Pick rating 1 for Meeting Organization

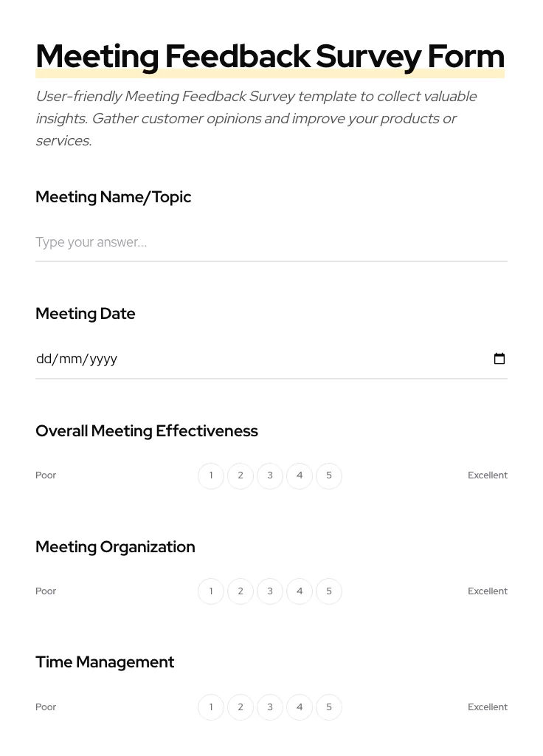(211, 591)
